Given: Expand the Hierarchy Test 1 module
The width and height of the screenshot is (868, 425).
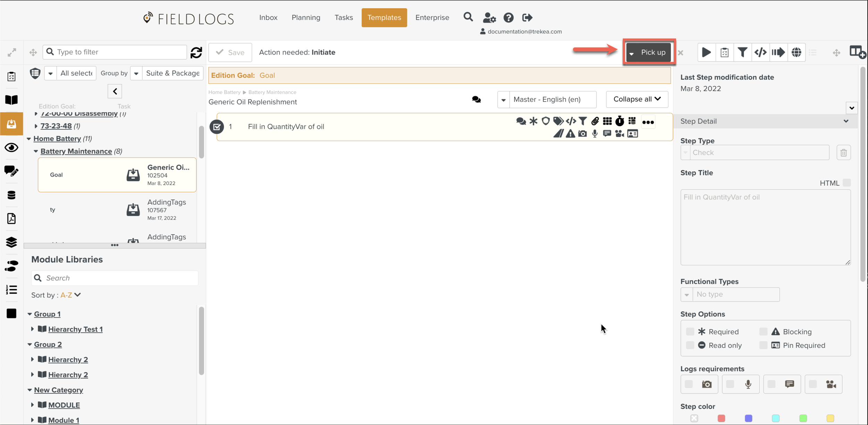Looking at the screenshot, I should (33, 329).
